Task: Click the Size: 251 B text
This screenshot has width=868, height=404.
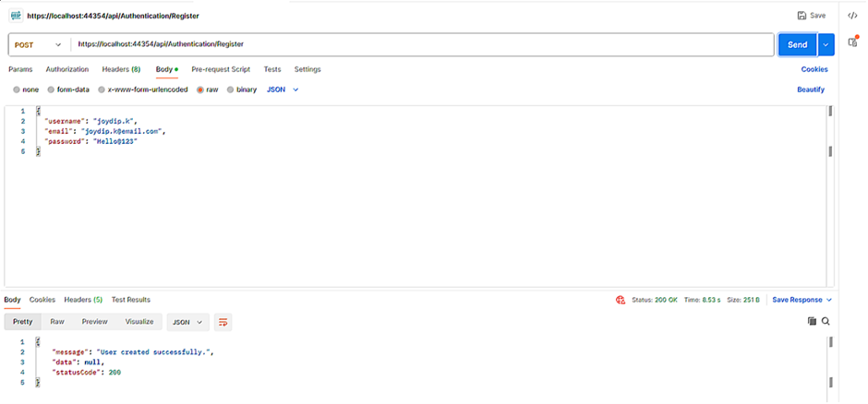Action: click(x=743, y=300)
